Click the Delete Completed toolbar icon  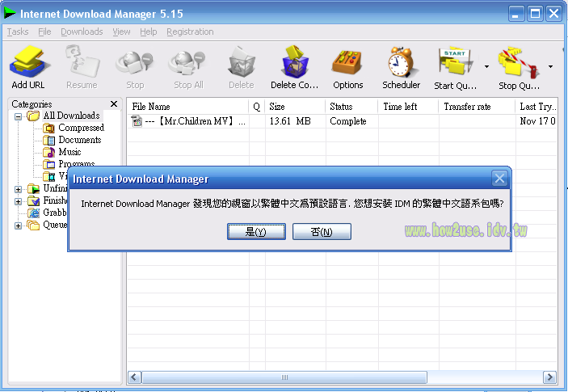(295, 61)
